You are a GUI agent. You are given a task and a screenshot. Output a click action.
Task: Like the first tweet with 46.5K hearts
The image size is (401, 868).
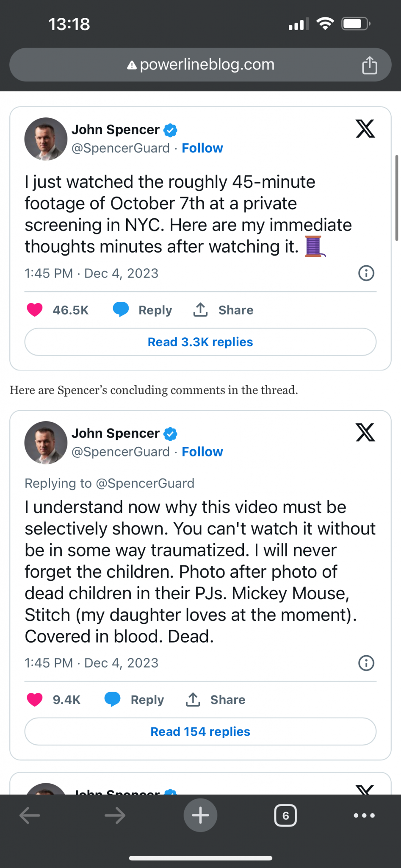pos(35,310)
